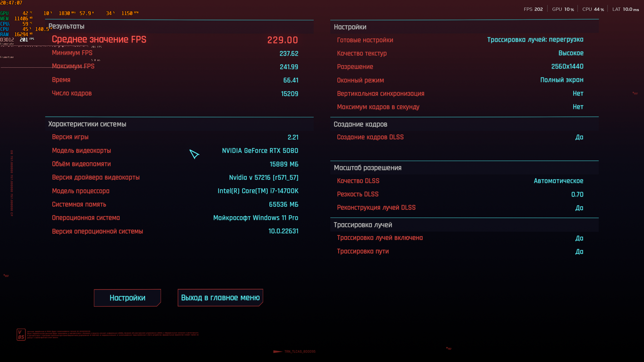Click the FPS 202 overlay counter
The width and height of the screenshot is (644, 362).
533,9
